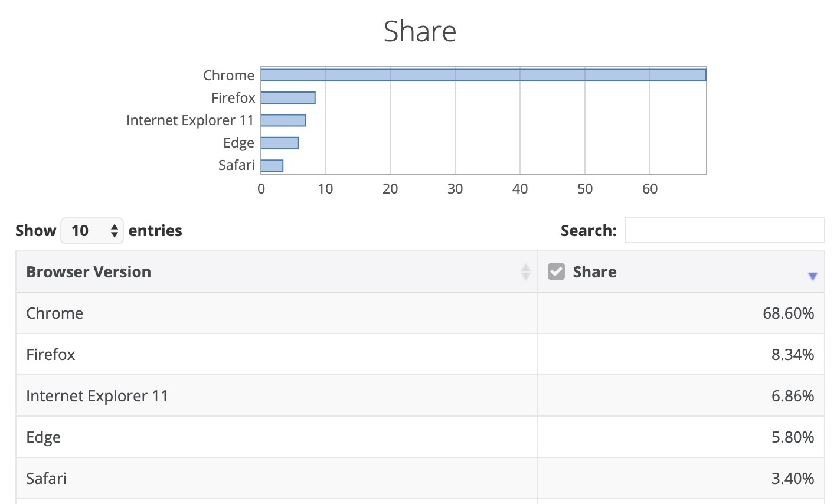Viewport: 837px width, 504px height.
Task: Toggle the Share column checkbox
Action: 556,271
